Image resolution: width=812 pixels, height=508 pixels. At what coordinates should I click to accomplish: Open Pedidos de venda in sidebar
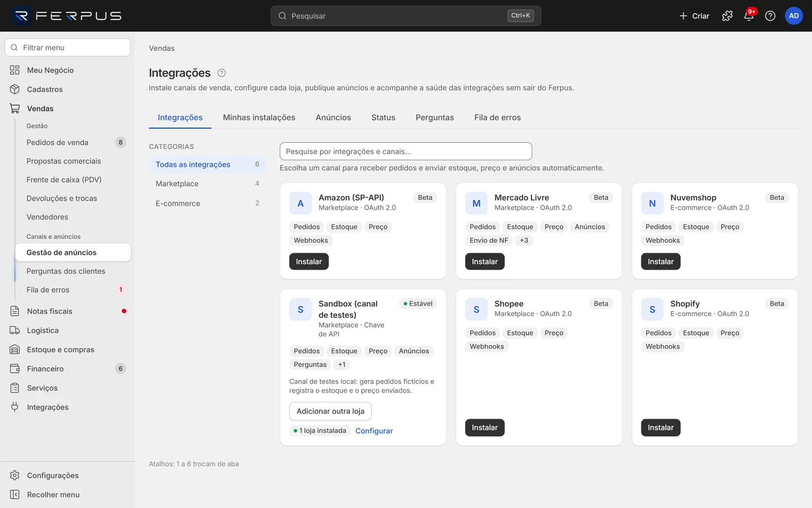[73, 142]
